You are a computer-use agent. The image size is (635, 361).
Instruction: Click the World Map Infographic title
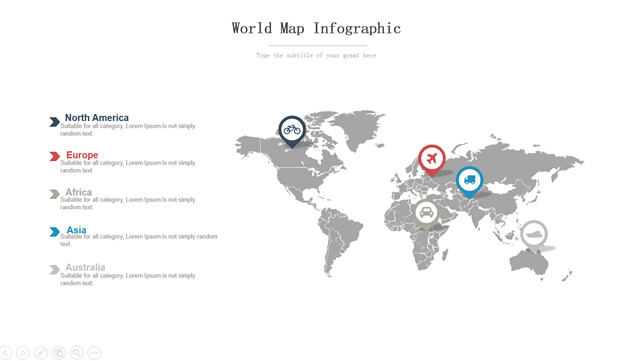coord(316,28)
